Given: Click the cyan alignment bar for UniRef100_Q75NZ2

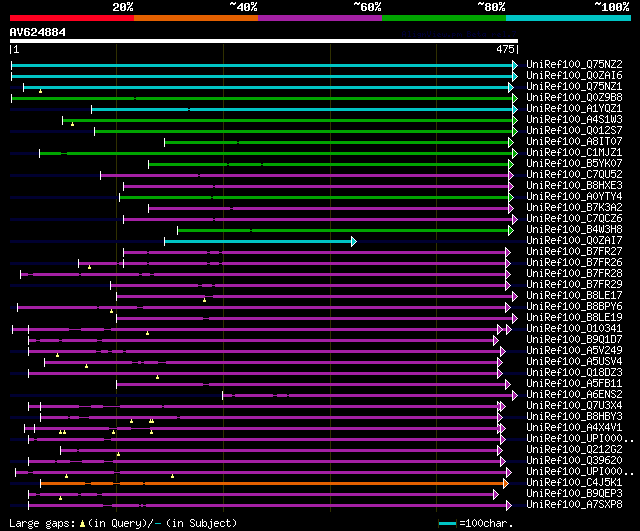Looking at the screenshot, I should [x=262, y=65].
